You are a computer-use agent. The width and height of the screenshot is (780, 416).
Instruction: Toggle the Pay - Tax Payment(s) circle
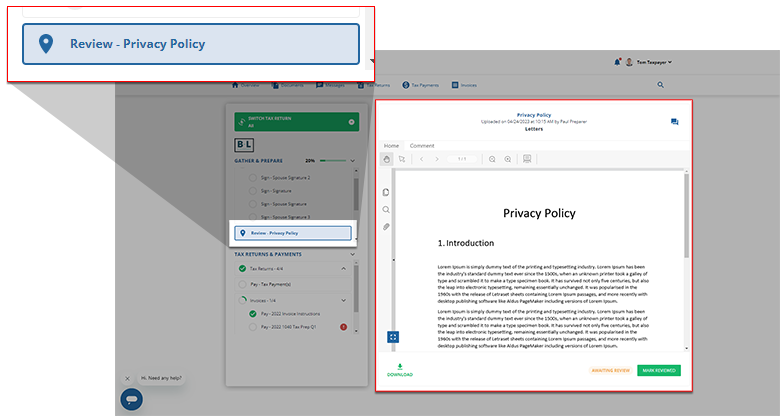(x=242, y=284)
